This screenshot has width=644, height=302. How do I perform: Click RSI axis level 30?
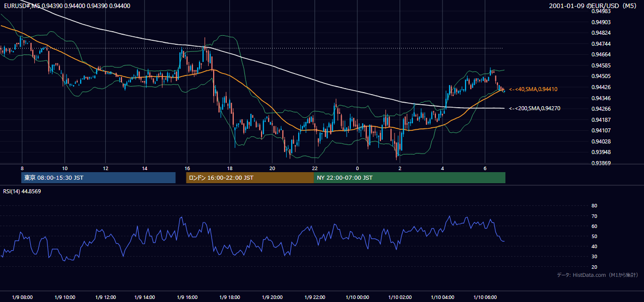(x=594, y=257)
